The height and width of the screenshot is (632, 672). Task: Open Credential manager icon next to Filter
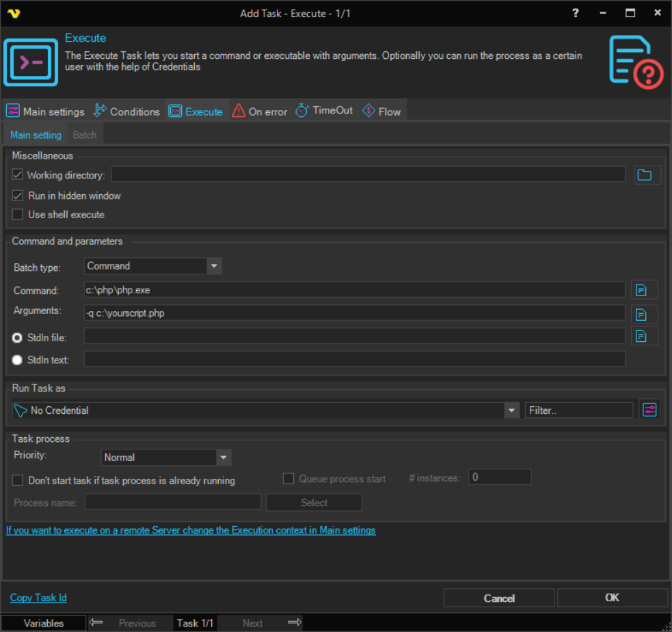pyautogui.click(x=648, y=408)
